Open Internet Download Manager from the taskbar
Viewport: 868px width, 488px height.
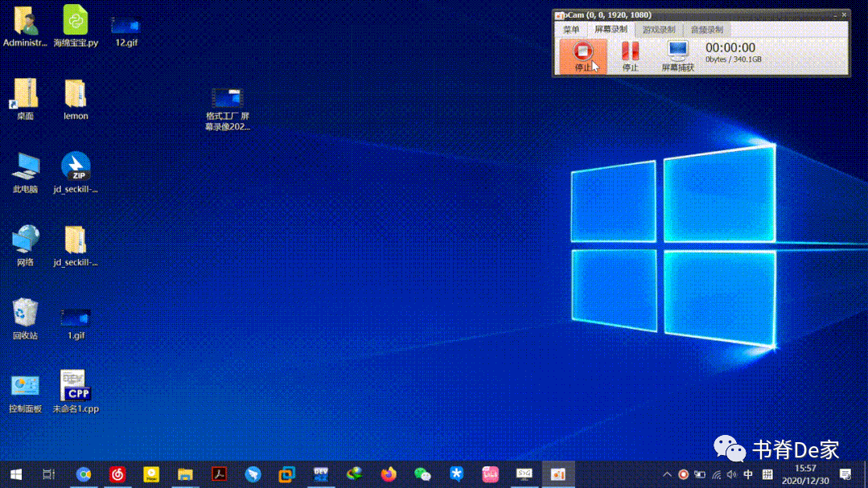click(354, 474)
